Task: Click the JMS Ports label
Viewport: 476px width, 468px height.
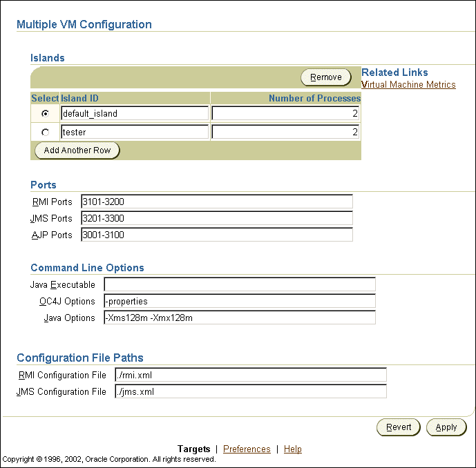Action: (x=51, y=218)
